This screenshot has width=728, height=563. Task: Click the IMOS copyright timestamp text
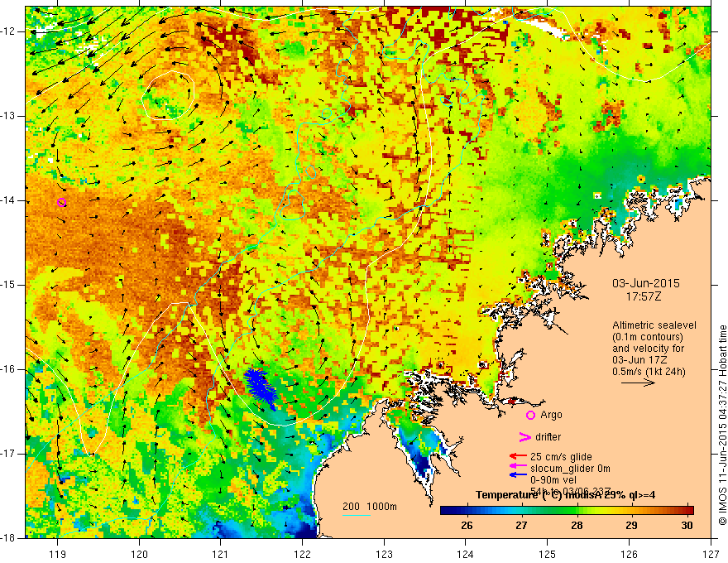pyautogui.click(x=722, y=425)
